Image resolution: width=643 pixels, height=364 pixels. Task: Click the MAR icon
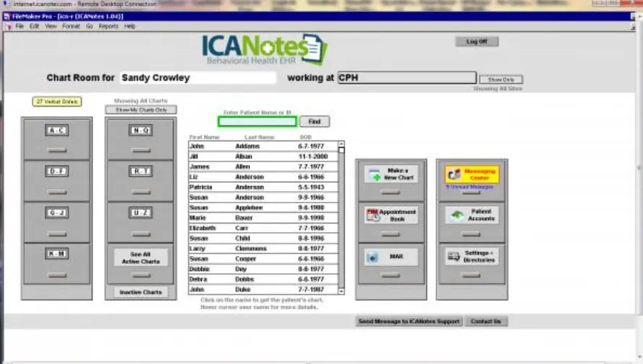[372, 257]
